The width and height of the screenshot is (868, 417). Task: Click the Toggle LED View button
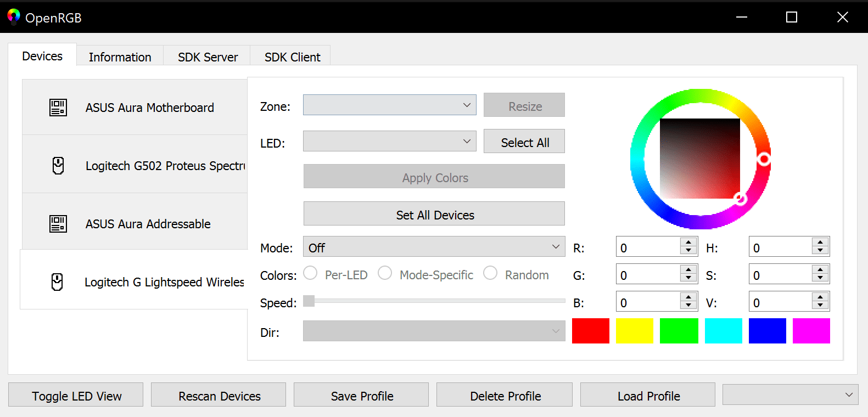click(x=76, y=396)
